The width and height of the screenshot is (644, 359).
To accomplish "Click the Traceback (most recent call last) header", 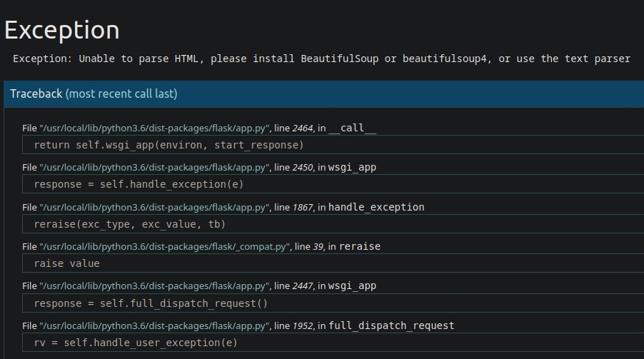I will pos(94,94).
